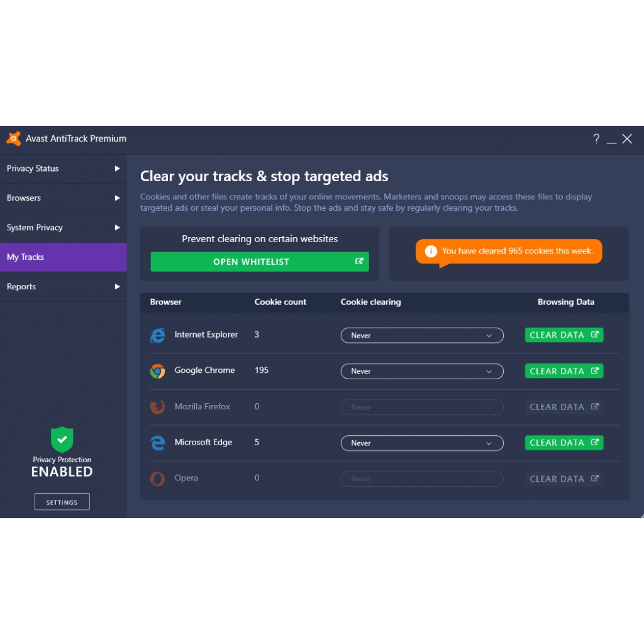Viewport: 644px width, 644px height.
Task: Open Settings below Privacy Protection status
Action: click(62, 502)
